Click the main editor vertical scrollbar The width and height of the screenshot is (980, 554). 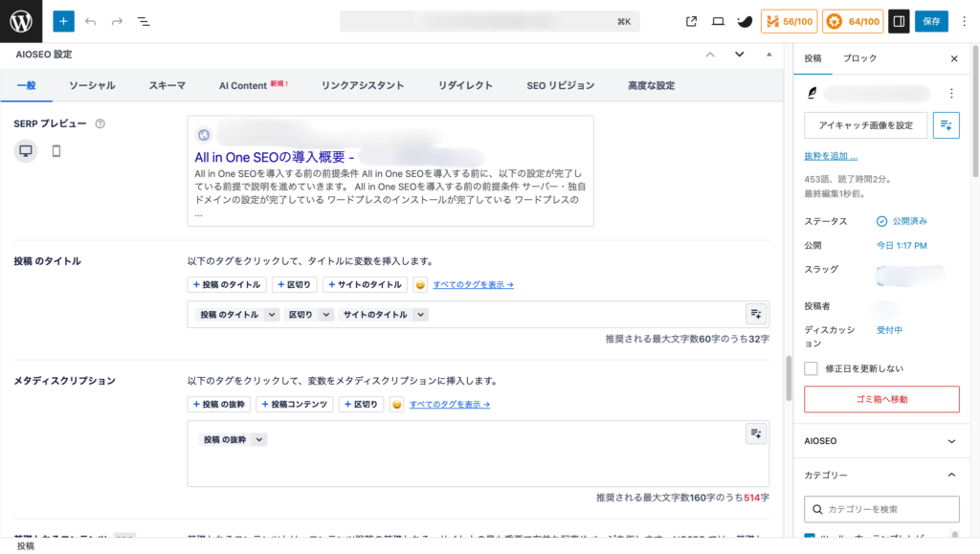(789, 378)
